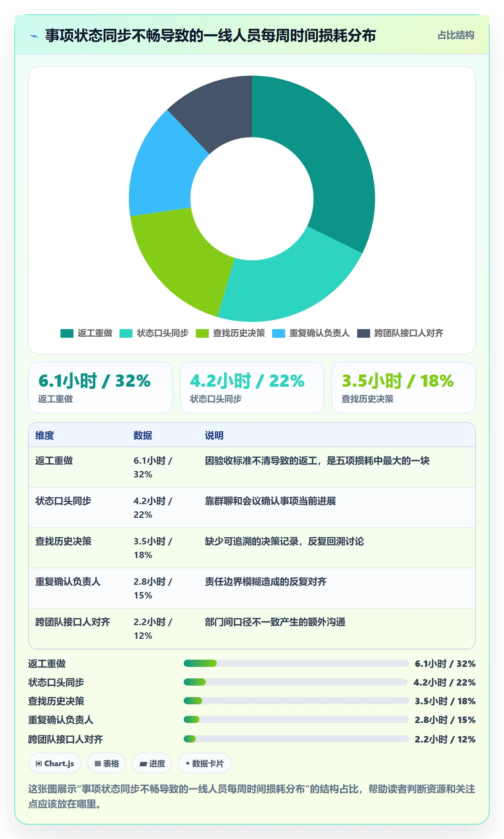The height and width of the screenshot is (839, 504).
Task: Click 查找历史决策 in the table's first column
Action: [x=63, y=541]
